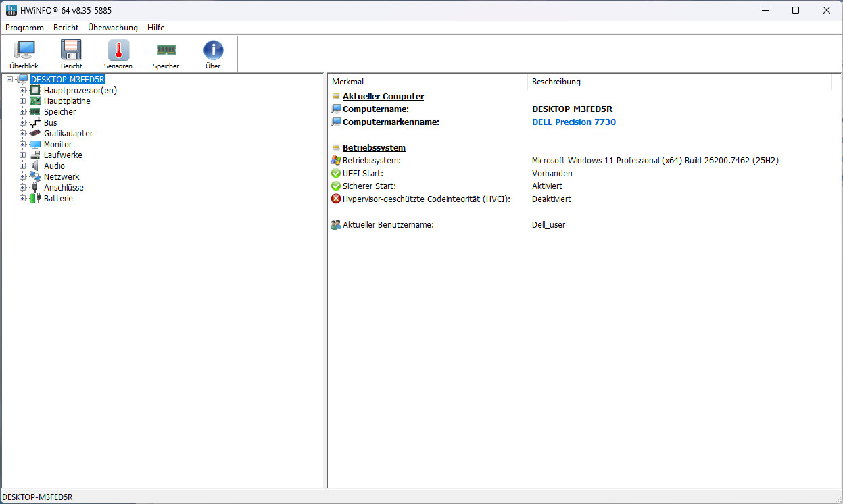
Task: Expand the Batterie node
Action: coord(23,199)
